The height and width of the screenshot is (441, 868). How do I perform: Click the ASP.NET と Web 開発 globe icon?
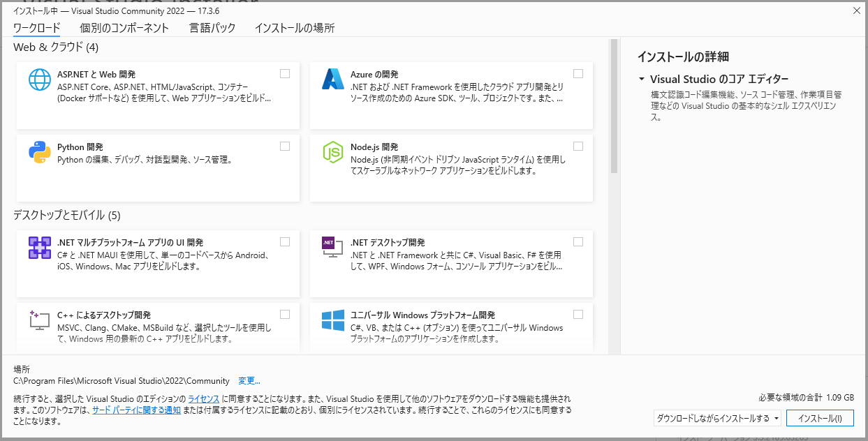coord(40,79)
